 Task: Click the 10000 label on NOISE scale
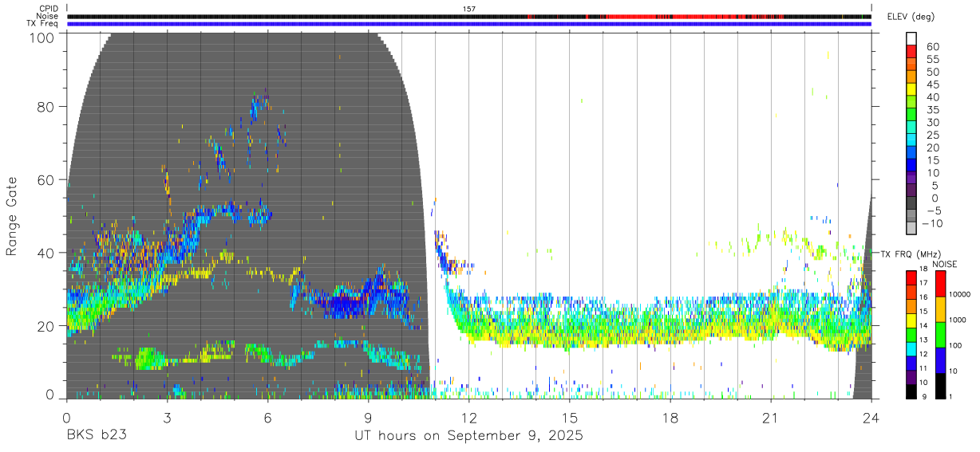click(x=961, y=294)
